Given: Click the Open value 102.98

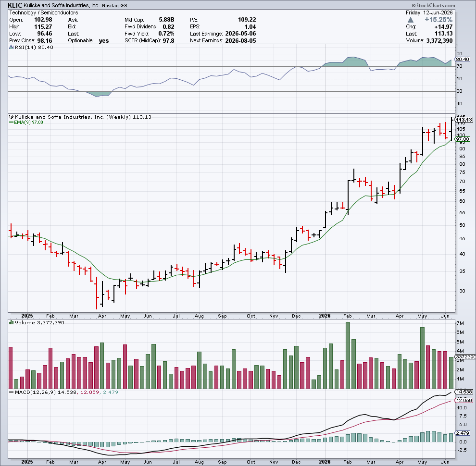Looking at the screenshot, I should point(43,20).
